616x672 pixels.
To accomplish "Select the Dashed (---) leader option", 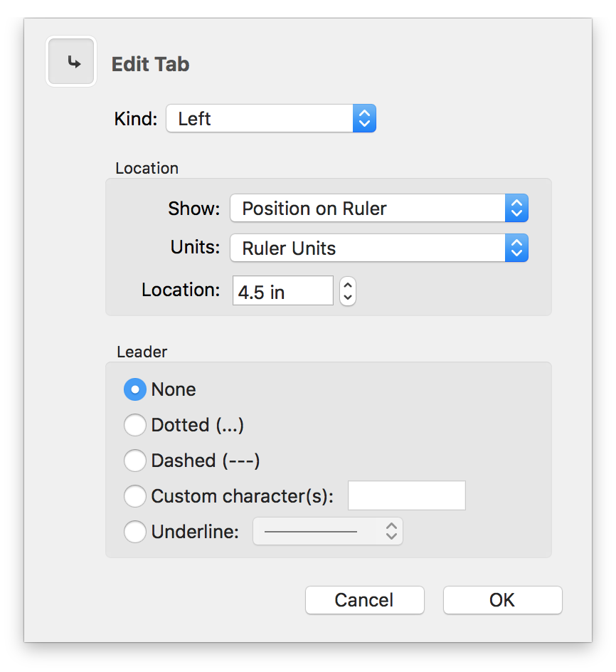I will tap(135, 461).
